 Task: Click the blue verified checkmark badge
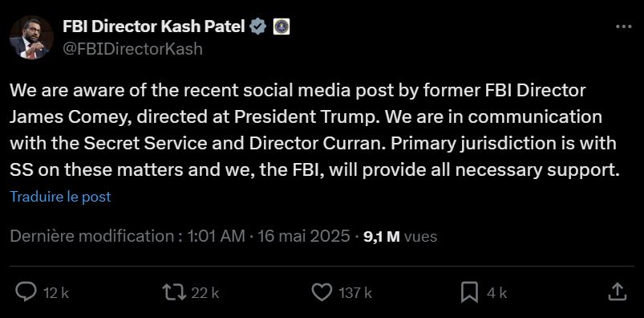(x=258, y=26)
